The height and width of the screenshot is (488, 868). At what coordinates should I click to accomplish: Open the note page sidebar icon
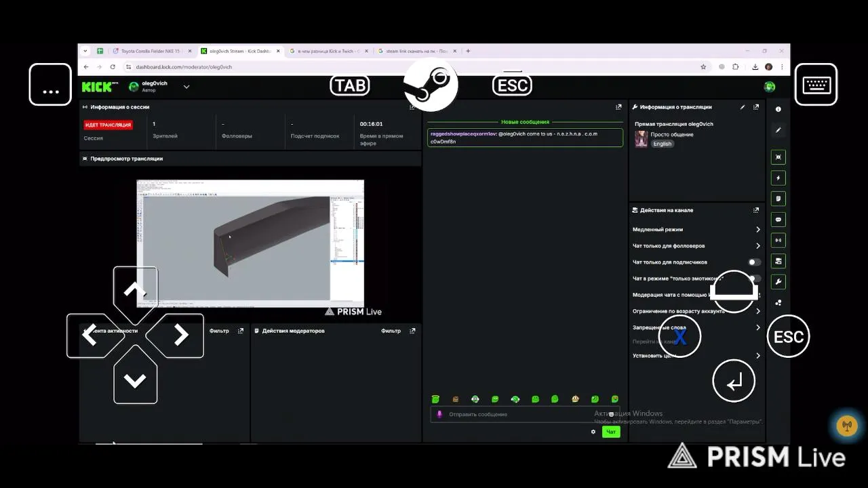click(x=778, y=199)
